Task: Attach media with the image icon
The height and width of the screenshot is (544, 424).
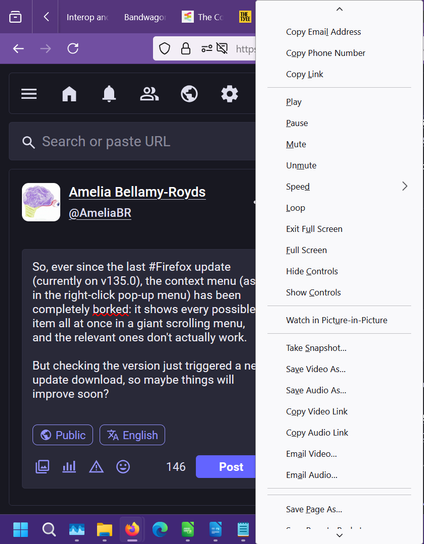Action: pos(42,467)
